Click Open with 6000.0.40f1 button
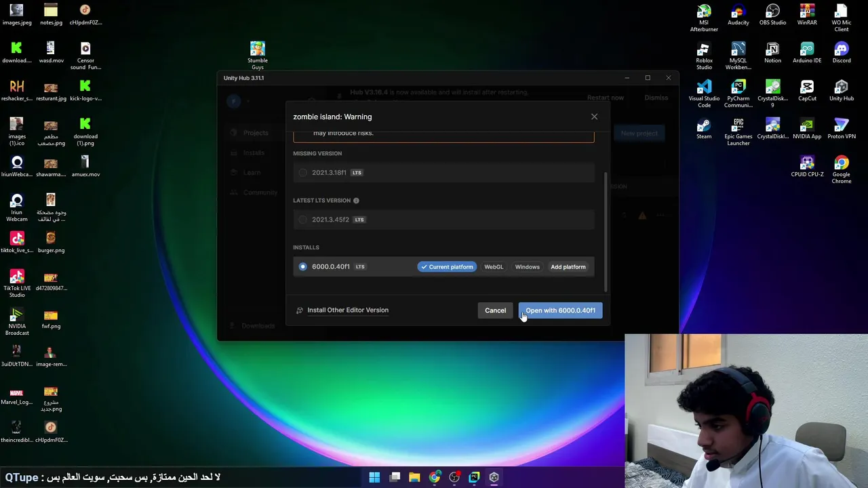 pos(560,310)
